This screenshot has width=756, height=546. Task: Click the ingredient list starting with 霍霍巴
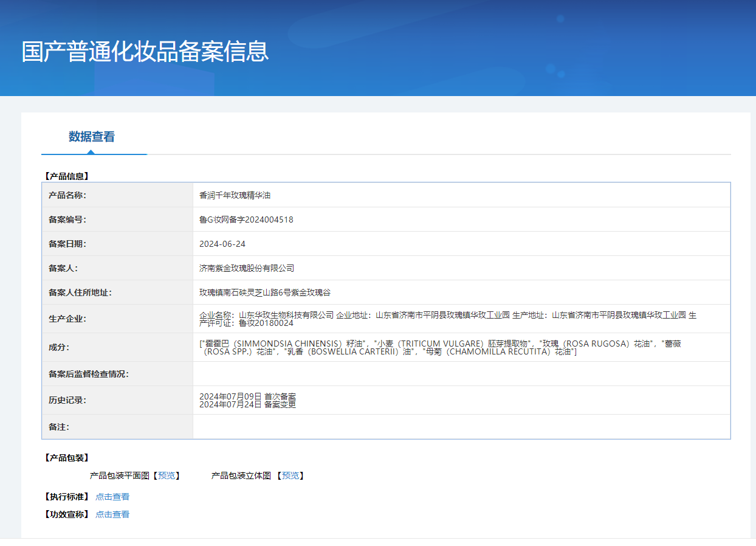click(440, 347)
